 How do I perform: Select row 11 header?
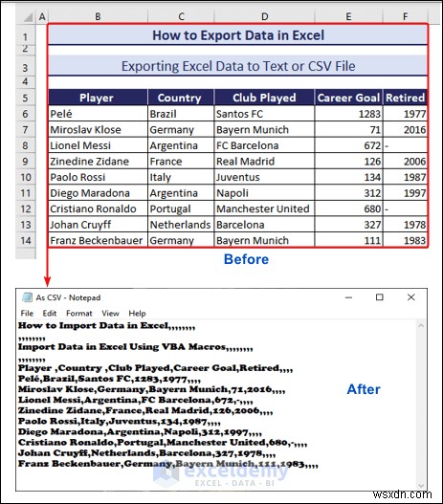point(26,193)
